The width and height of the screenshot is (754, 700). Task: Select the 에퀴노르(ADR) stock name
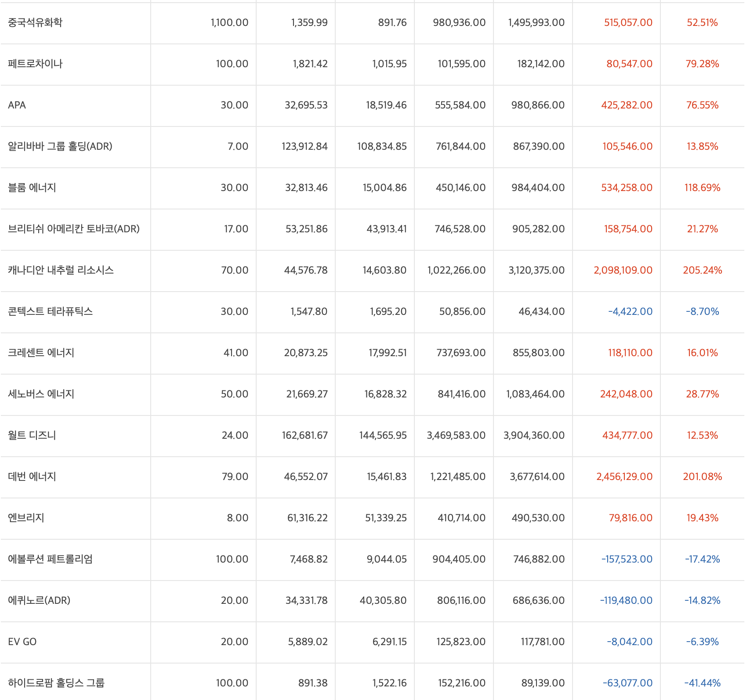tap(39, 600)
